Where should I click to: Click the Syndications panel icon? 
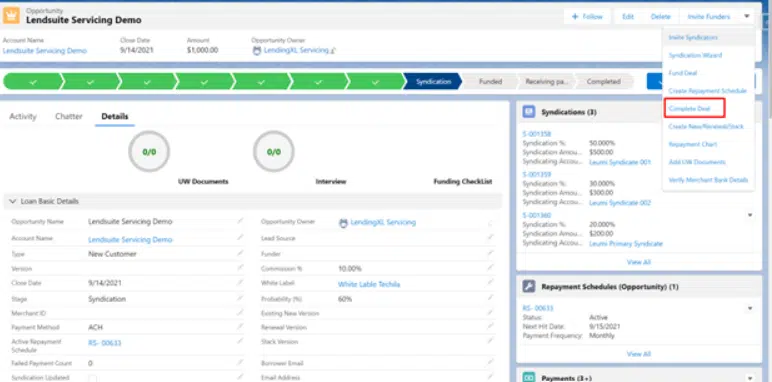coord(529,112)
